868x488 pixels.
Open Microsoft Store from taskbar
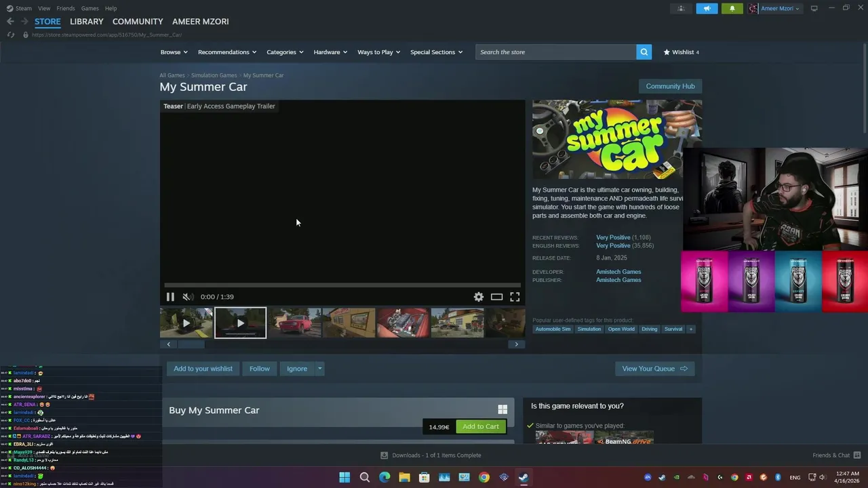coord(424,477)
